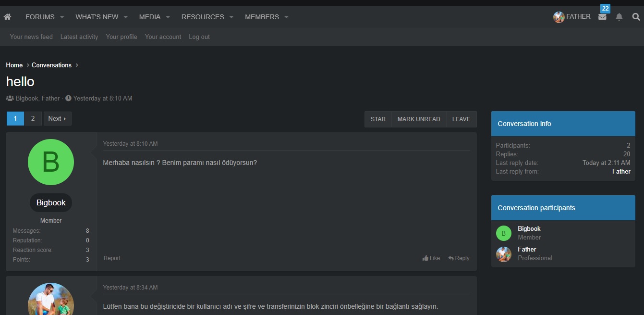Expand the Members dropdown arrow
644x315 pixels.
click(286, 17)
